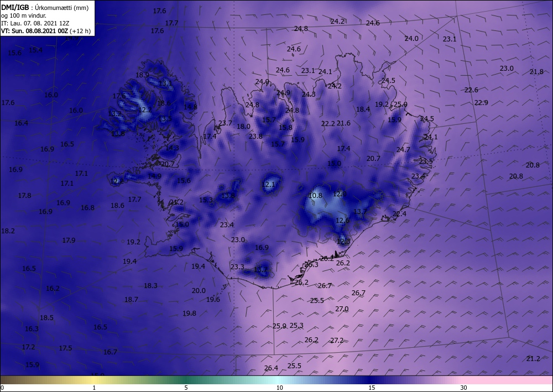Click the 18.7 value on the map

click(x=131, y=299)
